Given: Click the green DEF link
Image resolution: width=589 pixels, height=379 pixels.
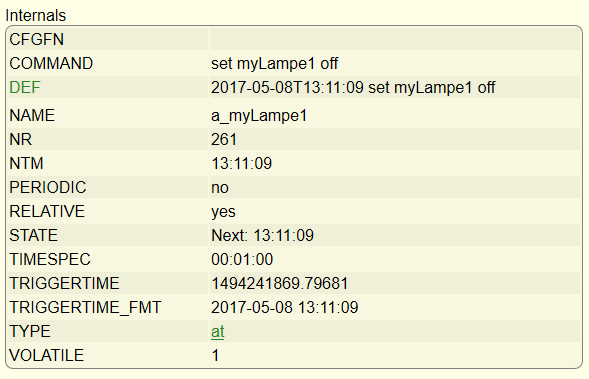Looking at the screenshot, I should (x=25, y=88).
